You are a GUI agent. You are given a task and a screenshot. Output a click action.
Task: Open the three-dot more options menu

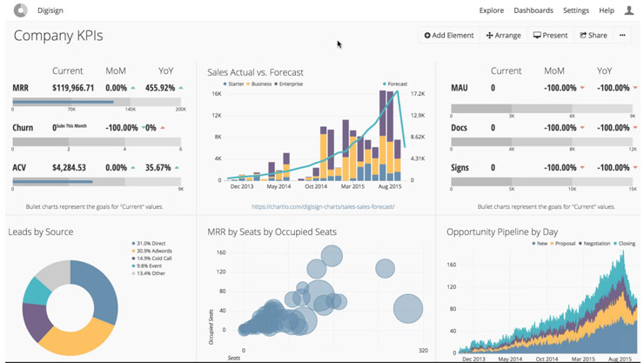pyautogui.click(x=622, y=36)
